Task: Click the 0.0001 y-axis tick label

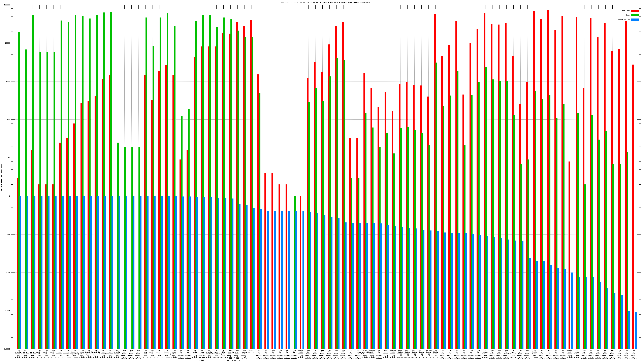Action: point(7,349)
